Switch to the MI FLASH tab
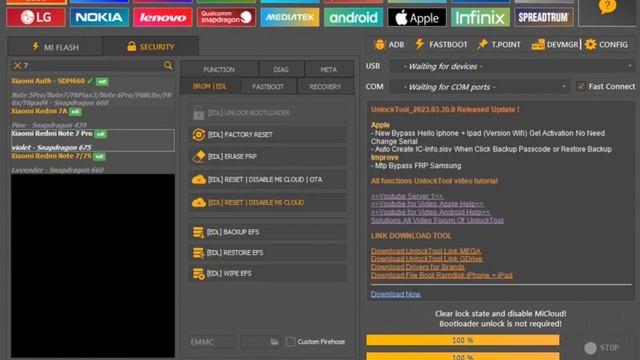Image resolution: width=640 pixels, height=360 pixels. pos(55,47)
